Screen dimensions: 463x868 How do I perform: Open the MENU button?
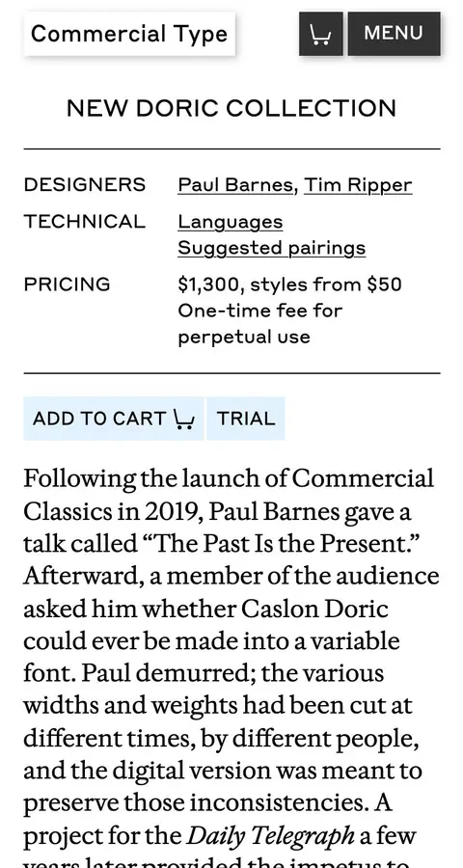[x=394, y=34]
